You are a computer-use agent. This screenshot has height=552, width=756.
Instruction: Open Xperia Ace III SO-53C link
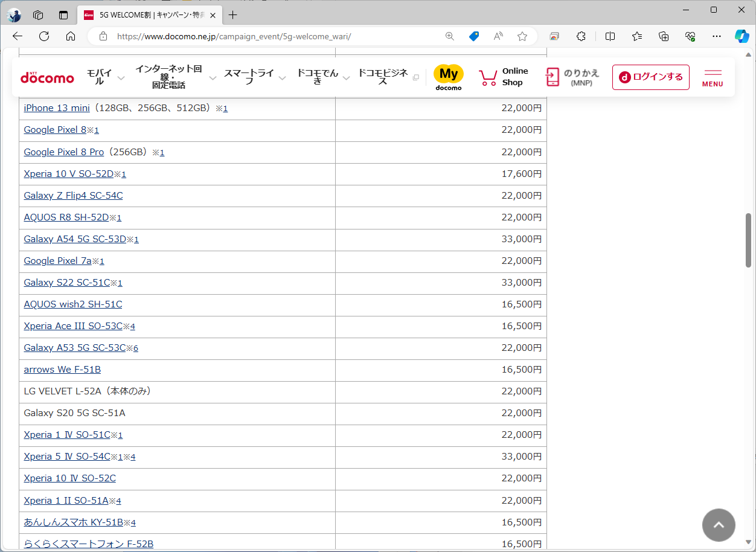(x=73, y=326)
